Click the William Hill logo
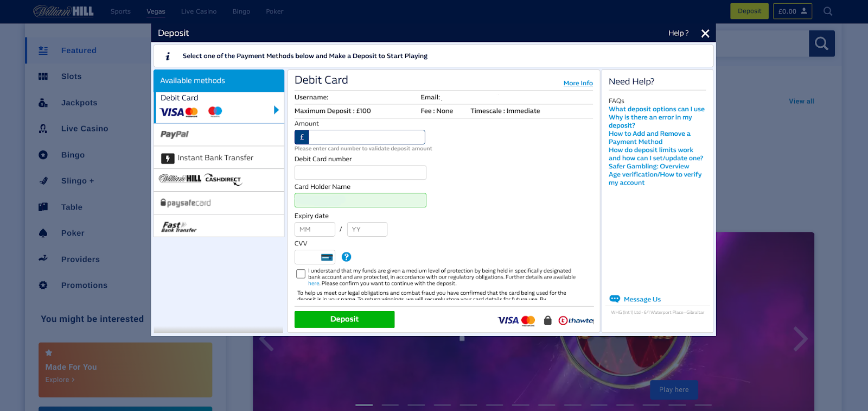This screenshot has height=411, width=868. point(63,11)
